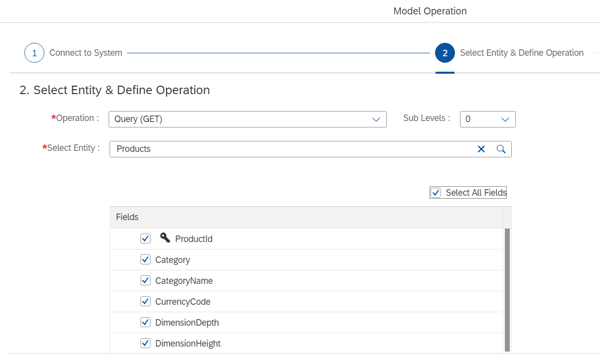
Task: Click the fields list vertical scrollbar
Action: (507, 290)
